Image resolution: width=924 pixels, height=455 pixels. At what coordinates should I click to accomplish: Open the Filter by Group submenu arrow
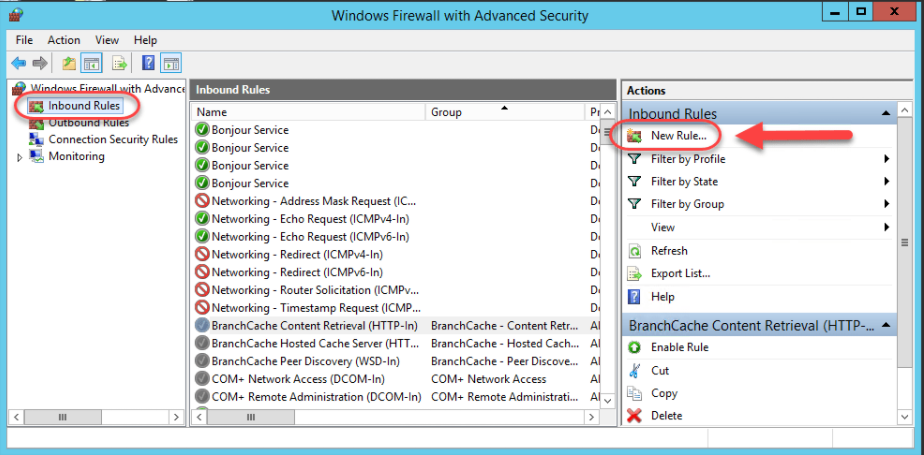click(x=886, y=204)
